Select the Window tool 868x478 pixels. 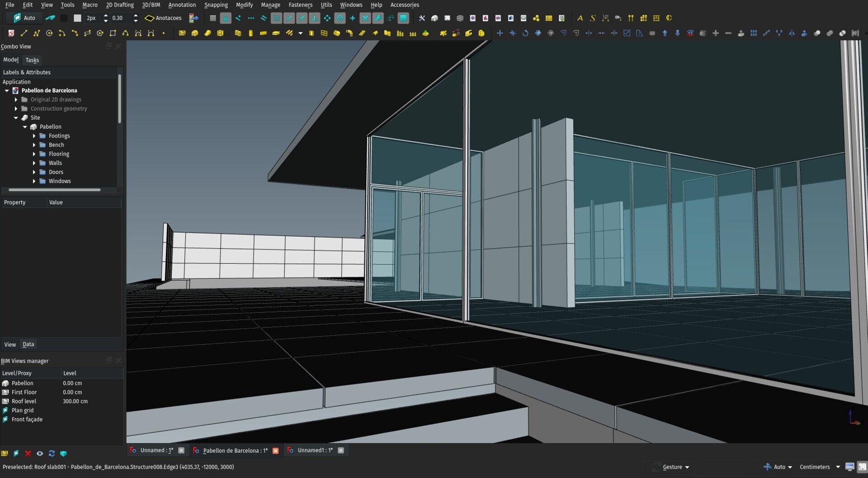[x=324, y=33]
